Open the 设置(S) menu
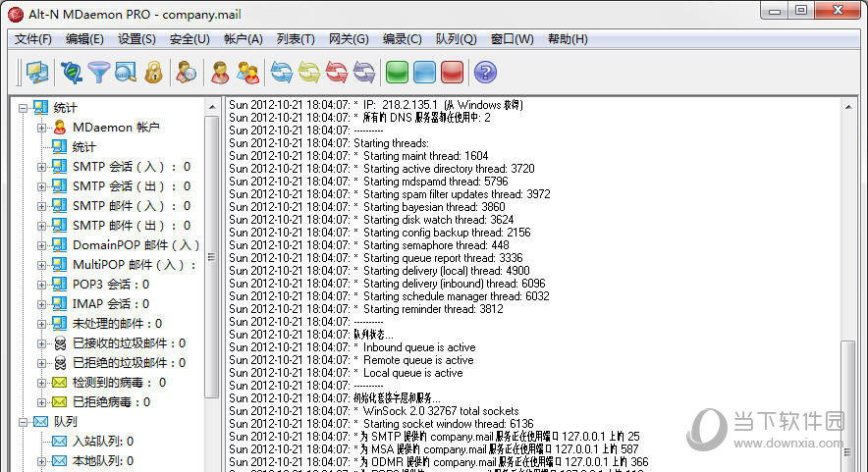This screenshot has height=472, width=868. [x=136, y=39]
